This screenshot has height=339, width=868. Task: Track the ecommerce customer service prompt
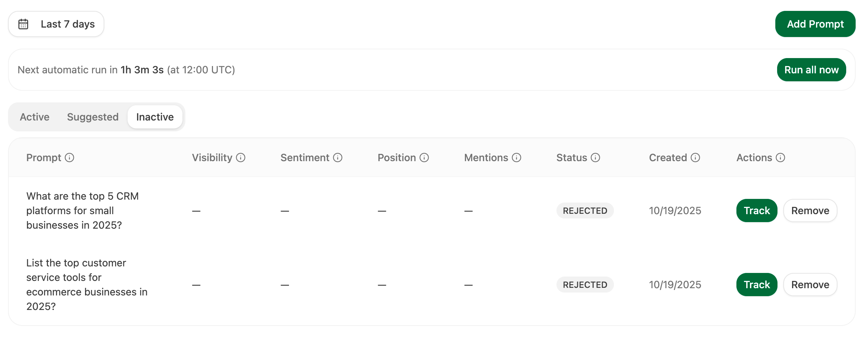pyautogui.click(x=756, y=285)
